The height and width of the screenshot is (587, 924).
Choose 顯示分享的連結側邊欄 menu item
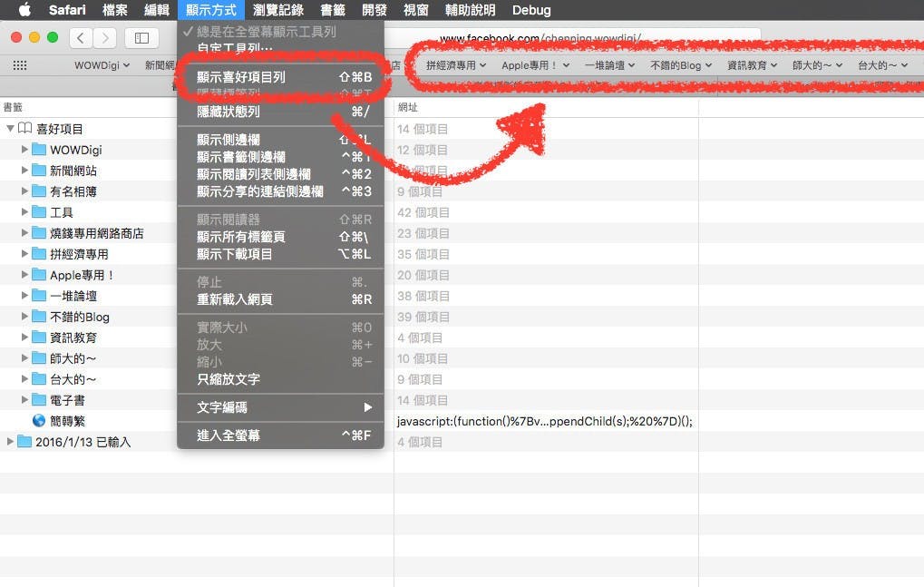click(280, 191)
